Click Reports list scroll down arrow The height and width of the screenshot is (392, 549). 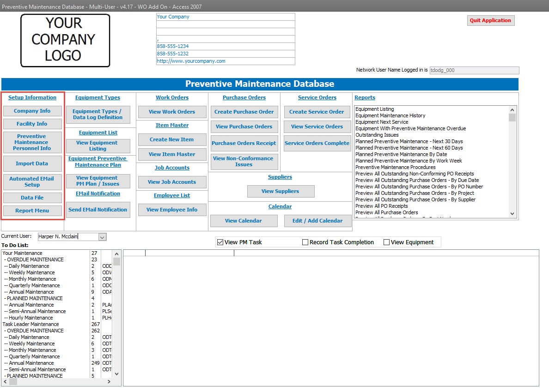coord(512,214)
